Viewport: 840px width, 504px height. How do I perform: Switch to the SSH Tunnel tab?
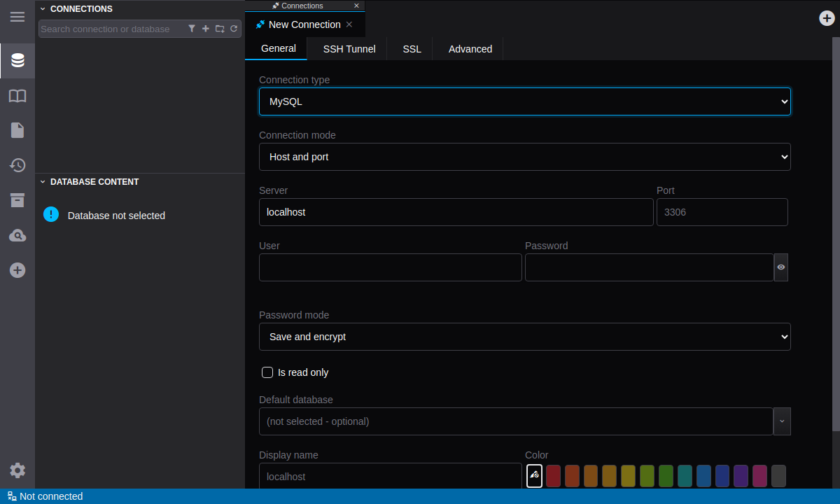click(x=349, y=49)
